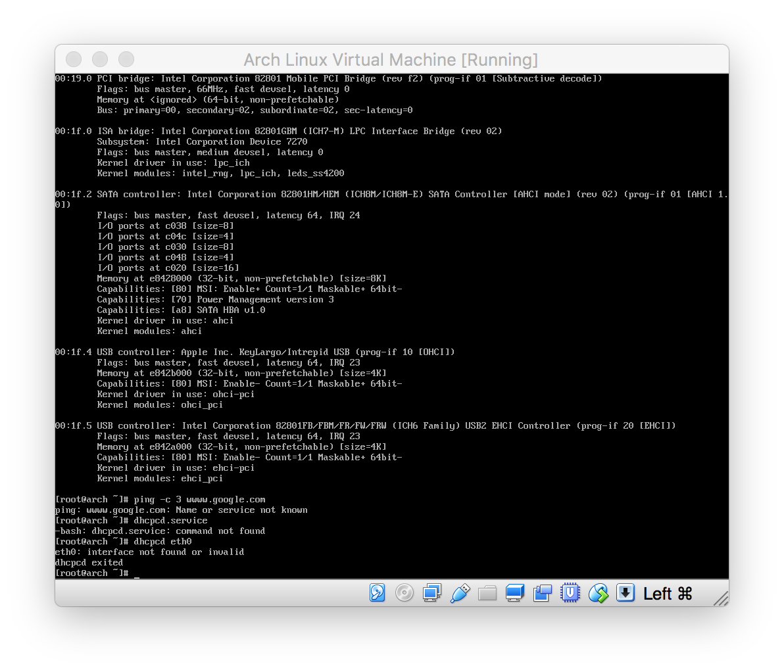Click 'Memory at e8428000' line

241,279
